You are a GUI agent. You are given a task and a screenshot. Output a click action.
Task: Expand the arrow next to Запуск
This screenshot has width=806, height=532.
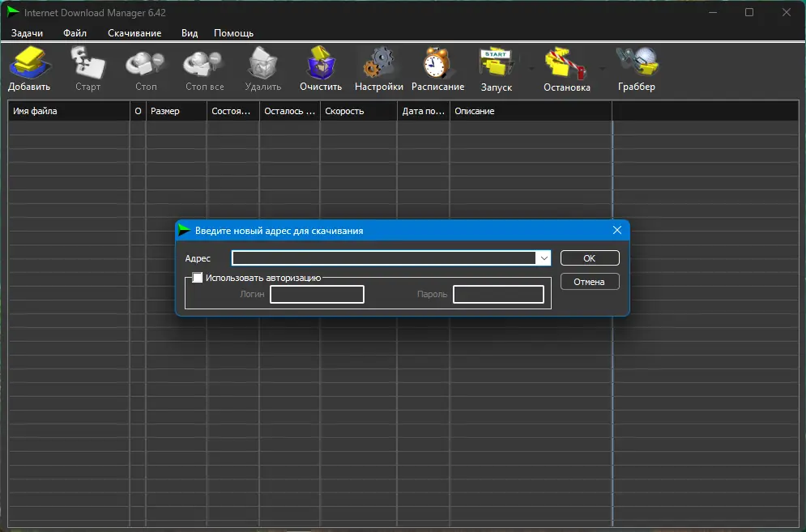pos(531,68)
